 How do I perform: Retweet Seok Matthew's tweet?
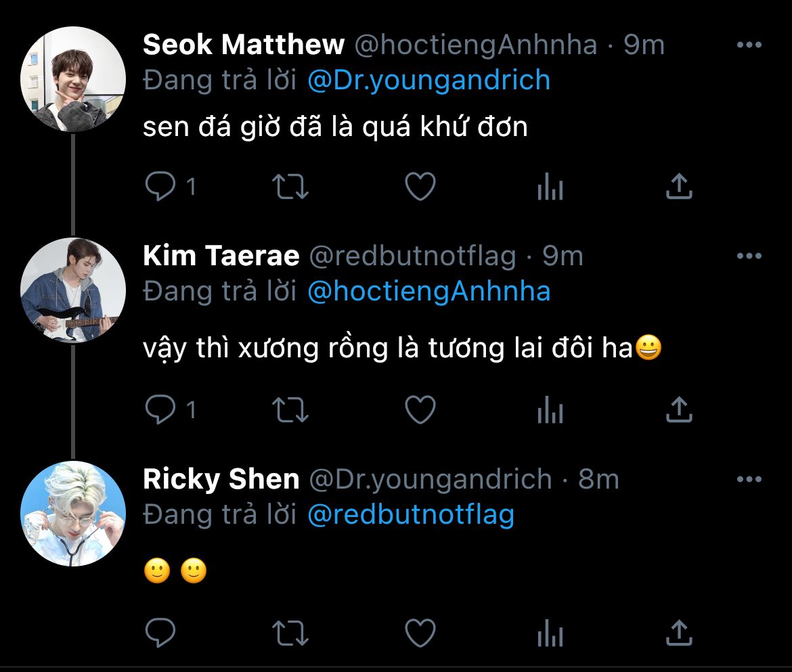pos(290,187)
